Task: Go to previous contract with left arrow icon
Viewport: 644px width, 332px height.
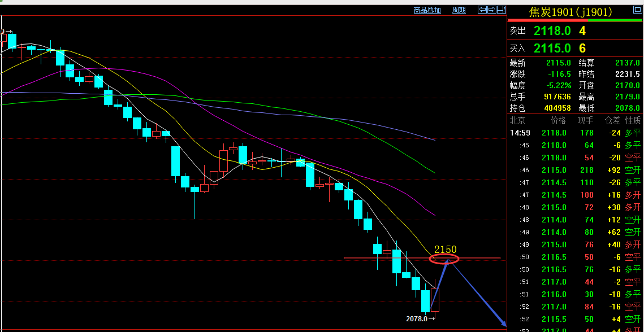Action: (482, 10)
